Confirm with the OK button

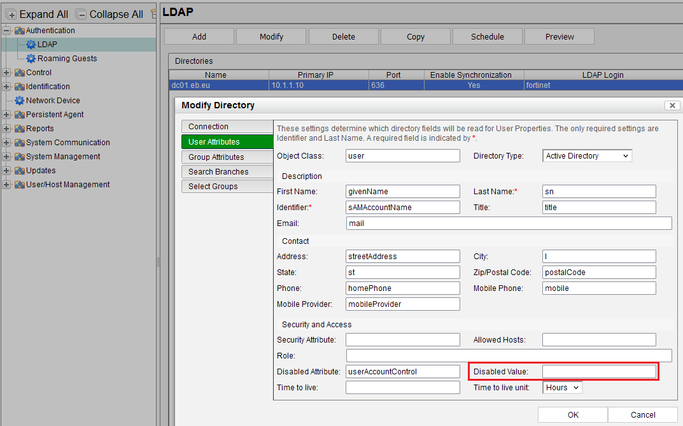coord(573,415)
